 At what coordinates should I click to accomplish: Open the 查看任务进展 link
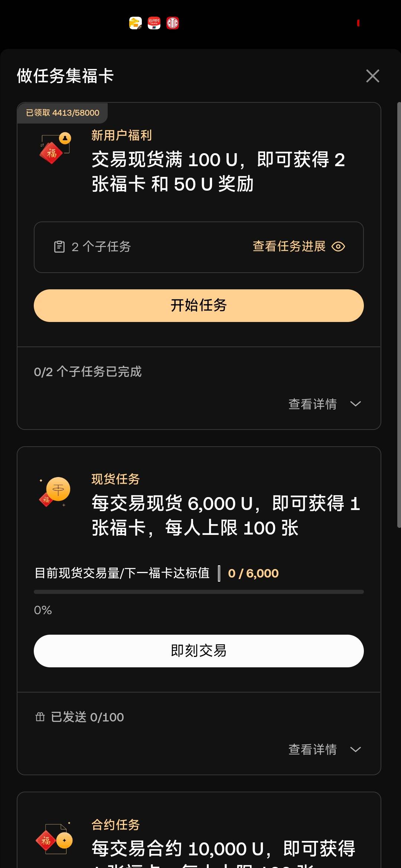tap(289, 246)
